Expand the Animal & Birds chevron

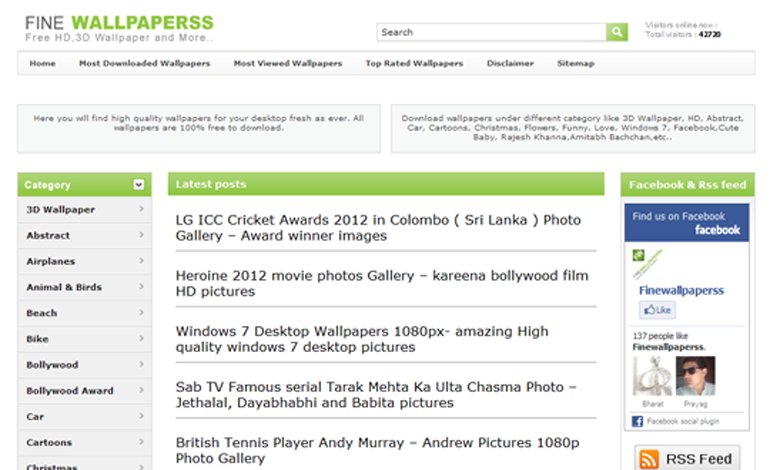point(141,287)
